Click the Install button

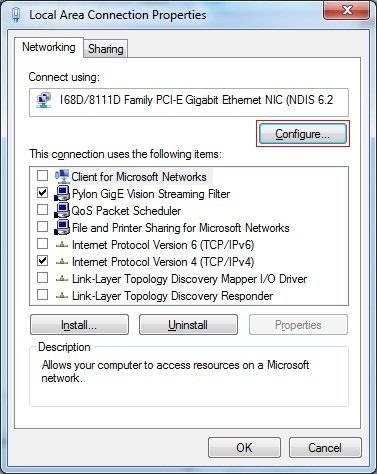pyautogui.click(x=79, y=325)
